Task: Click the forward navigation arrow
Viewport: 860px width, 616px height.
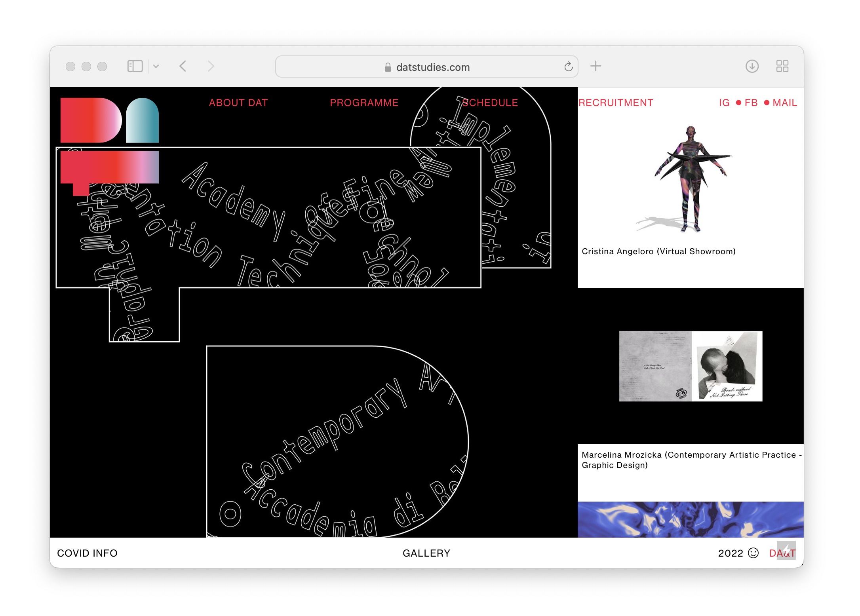Action: 211,66
